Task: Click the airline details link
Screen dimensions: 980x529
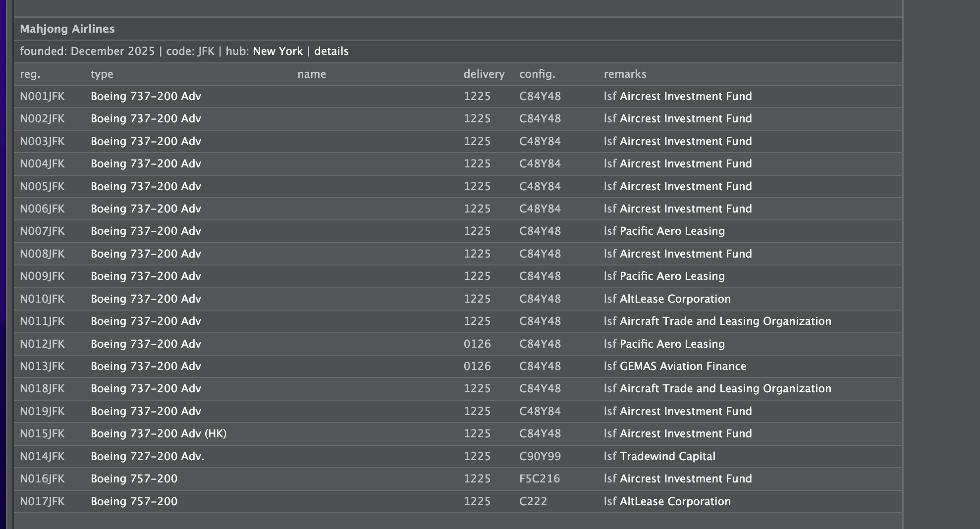Action: pyautogui.click(x=331, y=52)
